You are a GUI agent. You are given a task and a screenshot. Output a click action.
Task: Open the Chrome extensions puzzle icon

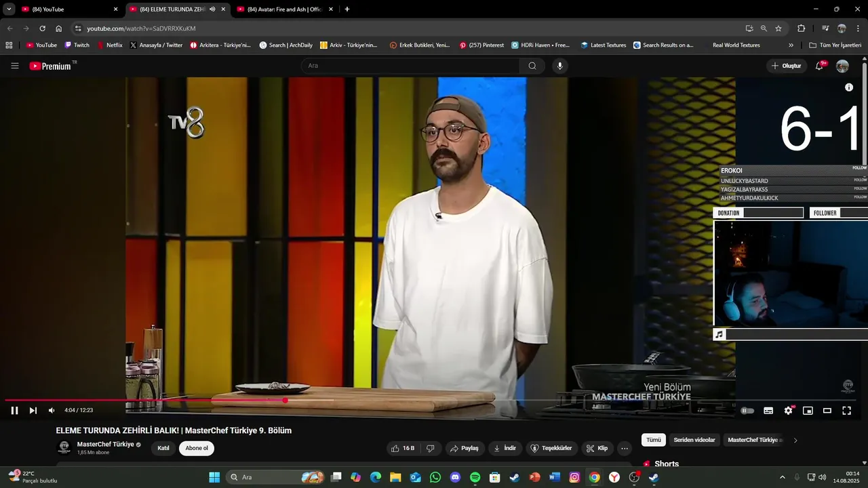click(x=801, y=28)
